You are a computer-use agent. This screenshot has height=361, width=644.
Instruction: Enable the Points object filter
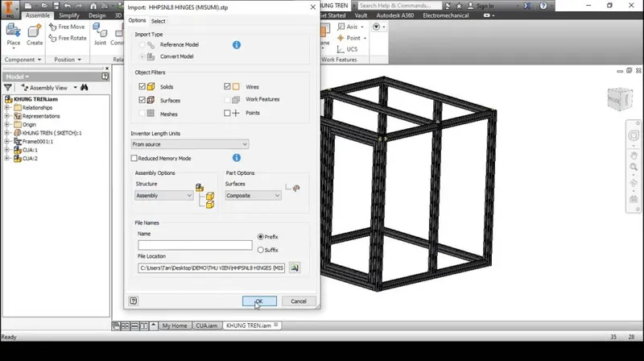click(227, 113)
